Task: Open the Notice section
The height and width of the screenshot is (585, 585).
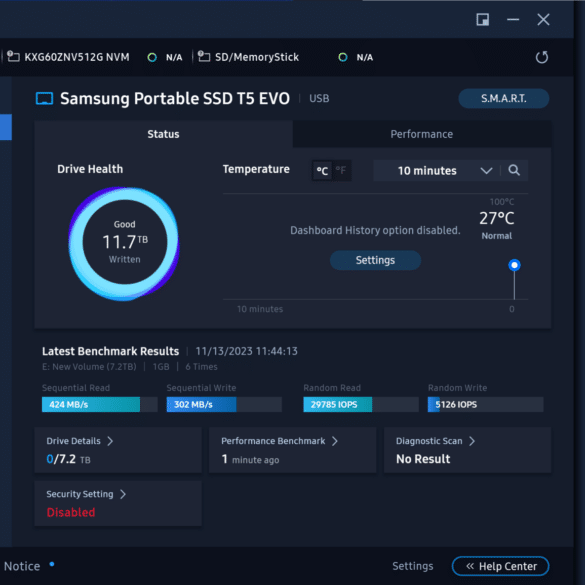Action: (22, 566)
